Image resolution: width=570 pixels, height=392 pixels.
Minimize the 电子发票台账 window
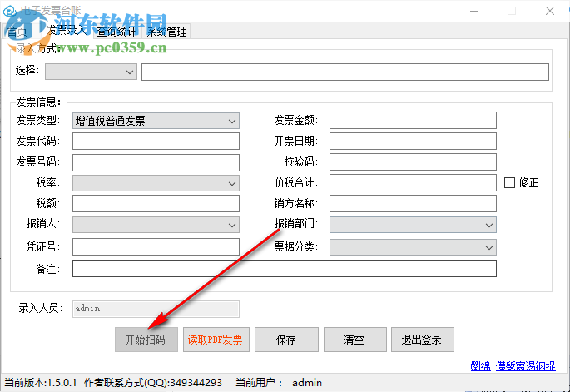[474, 12]
